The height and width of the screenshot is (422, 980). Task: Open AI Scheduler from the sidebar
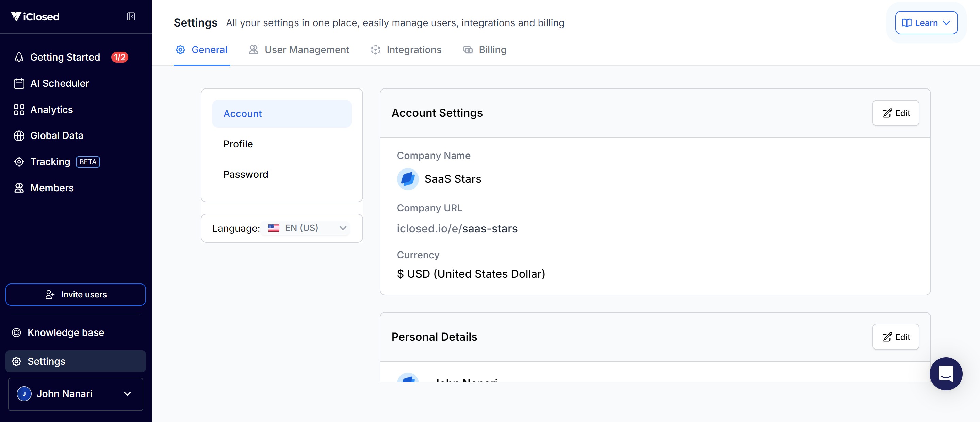(59, 83)
